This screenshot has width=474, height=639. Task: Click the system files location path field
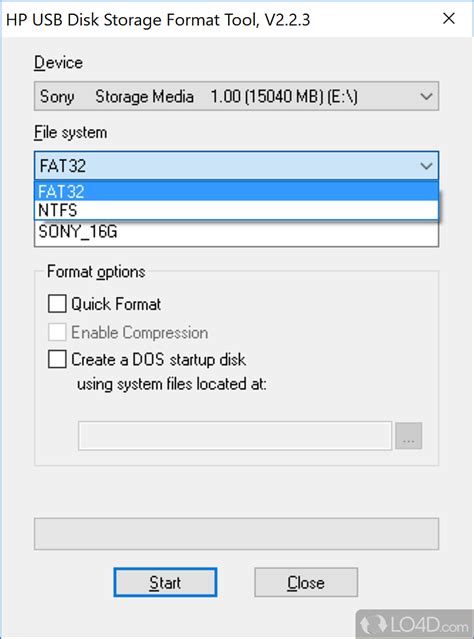(235, 436)
